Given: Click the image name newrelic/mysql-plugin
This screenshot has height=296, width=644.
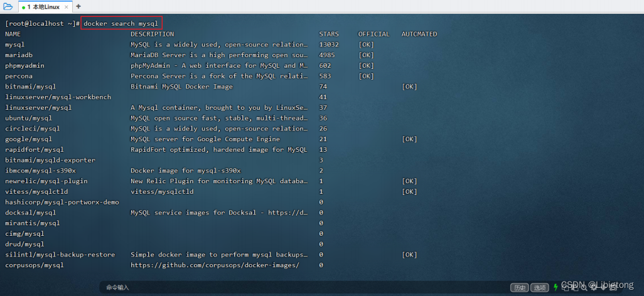Looking at the screenshot, I should tap(46, 181).
